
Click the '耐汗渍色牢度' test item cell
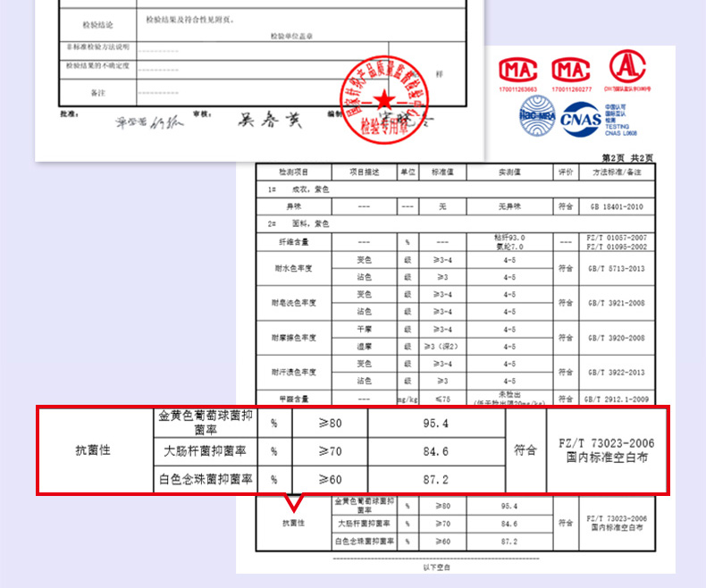pyautogui.click(x=293, y=373)
